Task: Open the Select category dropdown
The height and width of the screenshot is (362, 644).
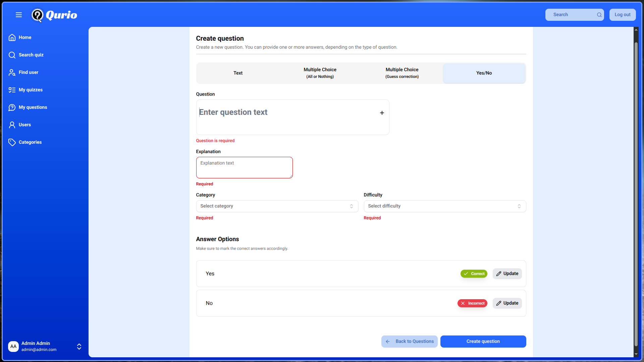Action: (x=277, y=206)
